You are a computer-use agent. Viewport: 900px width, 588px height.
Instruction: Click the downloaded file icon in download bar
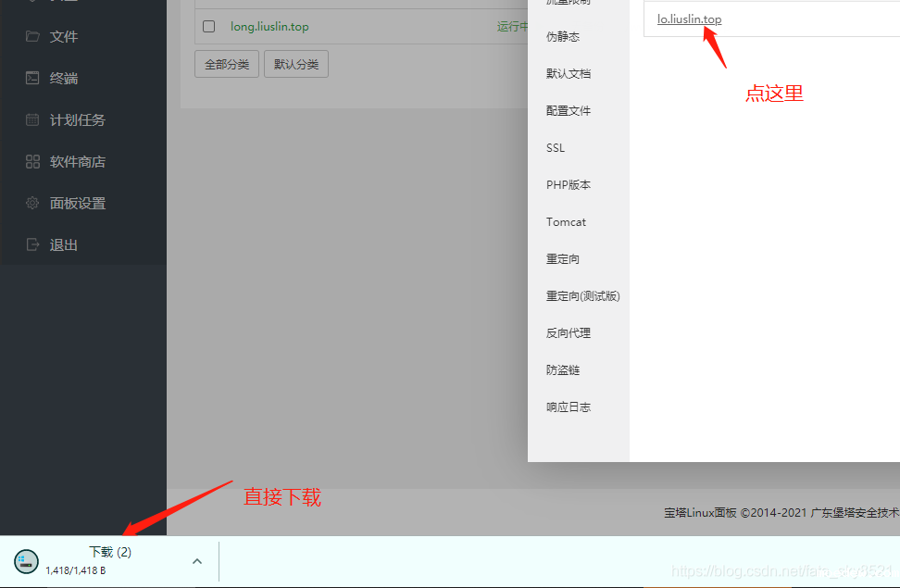[x=26, y=560]
